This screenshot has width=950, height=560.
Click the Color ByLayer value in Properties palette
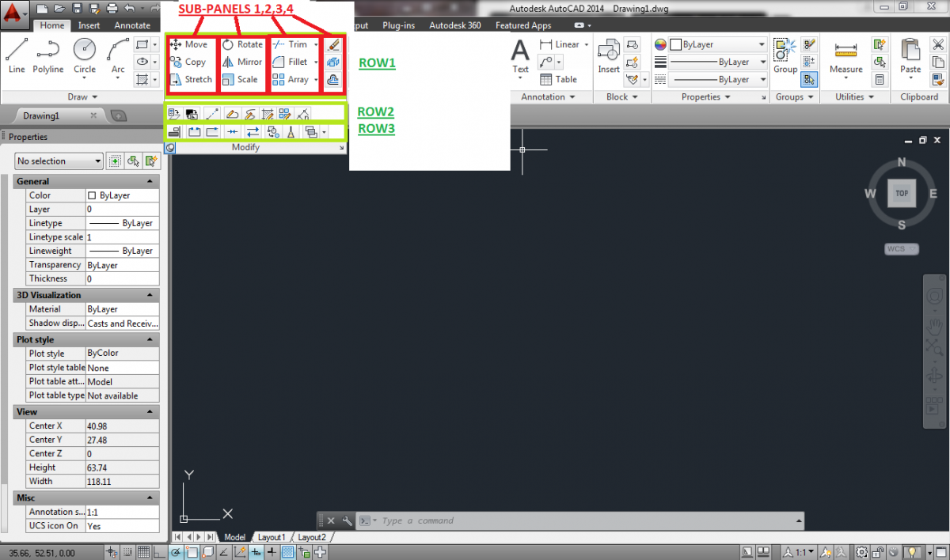point(122,195)
